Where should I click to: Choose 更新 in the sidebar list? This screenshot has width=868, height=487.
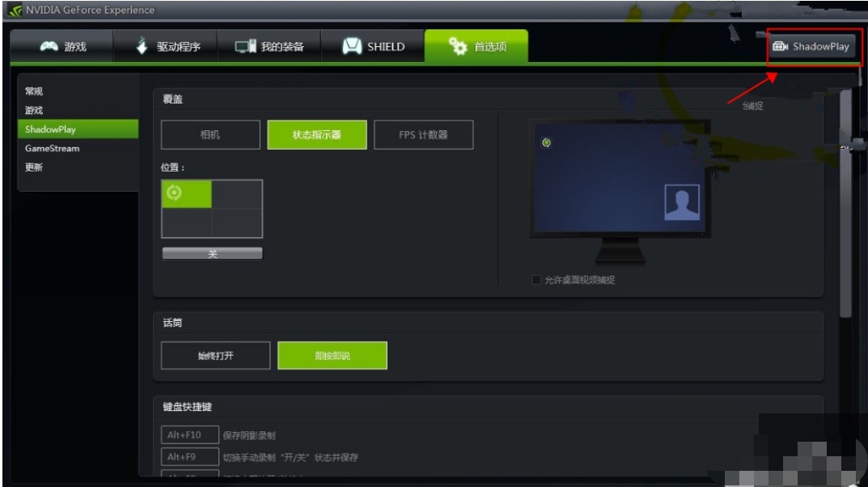(x=34, y=167)
